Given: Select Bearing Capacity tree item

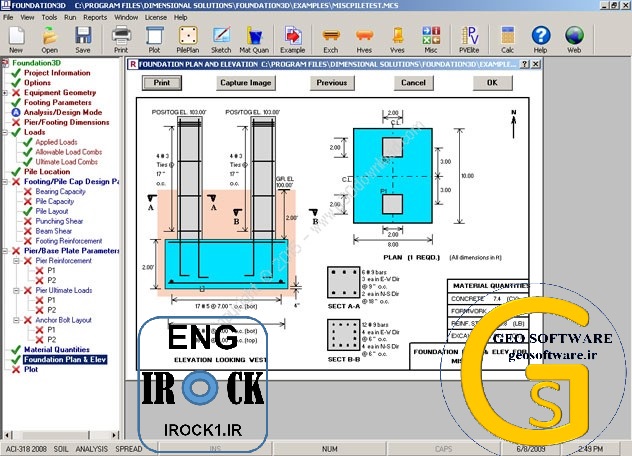Looking at the screenshot, I should (60, 192).
